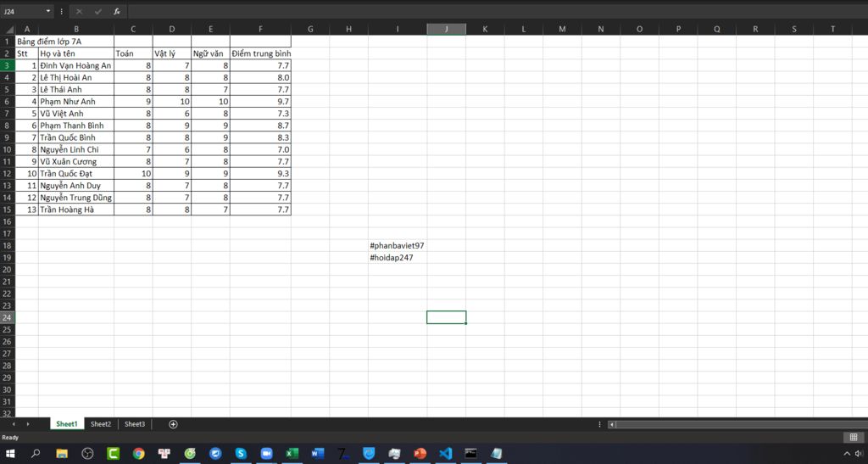Select row 24 header
Viewport: 868px width, 464px height.
coord(7,318)
